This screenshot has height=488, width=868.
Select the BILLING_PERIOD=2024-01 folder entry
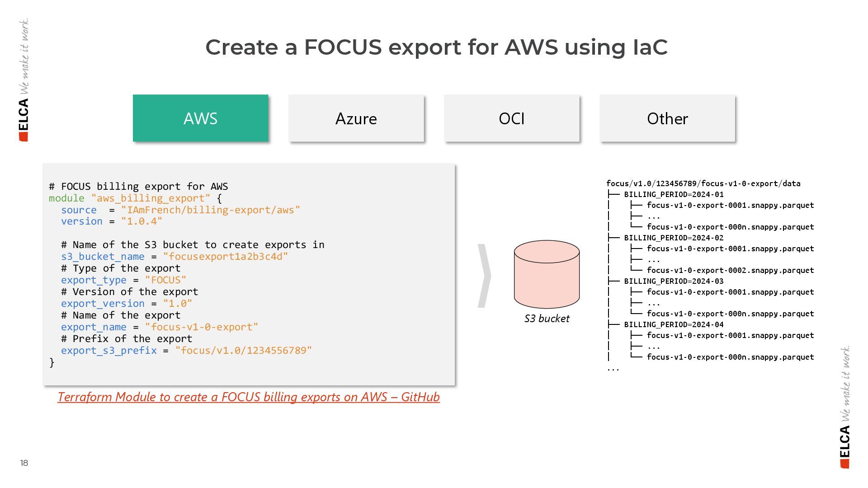[674, 194]
